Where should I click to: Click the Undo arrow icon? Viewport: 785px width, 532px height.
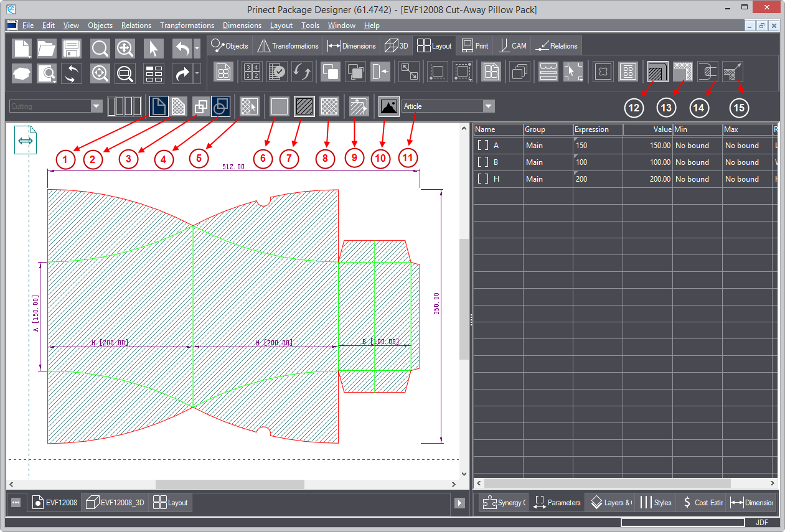(181, 49)
